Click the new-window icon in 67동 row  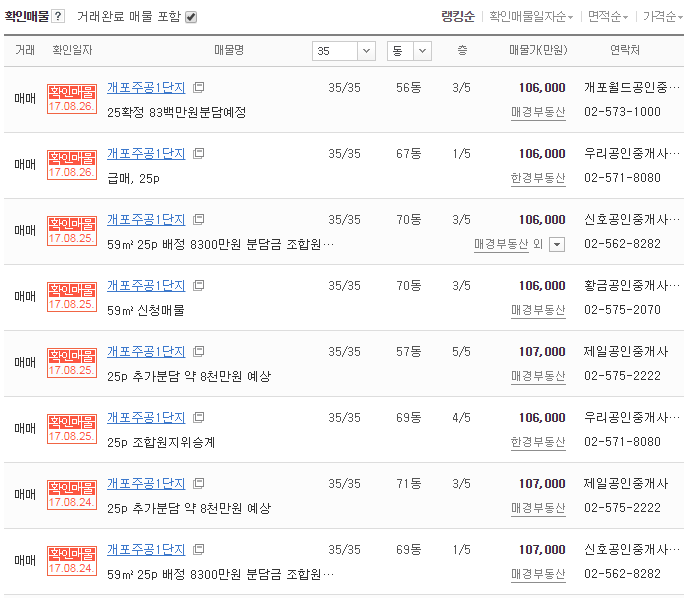pyautogui.click(x=199, y=153)
